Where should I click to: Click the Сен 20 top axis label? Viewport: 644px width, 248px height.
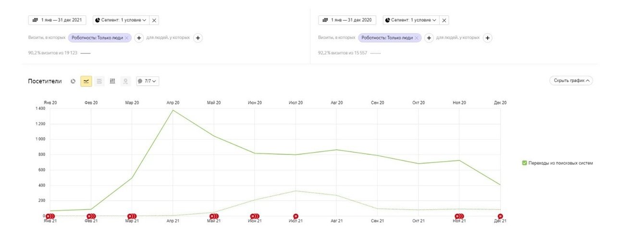click(378, 103)
